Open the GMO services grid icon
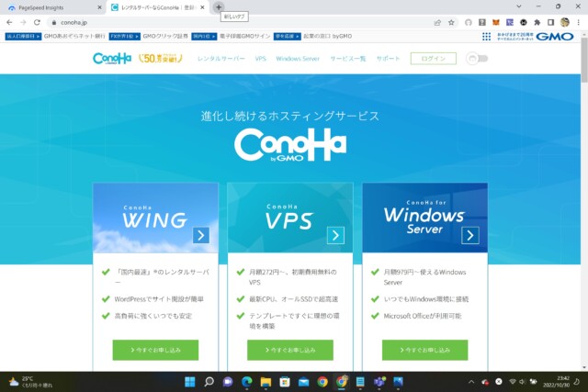Screen dimensions: 588x392 click(x=486, y=37)
